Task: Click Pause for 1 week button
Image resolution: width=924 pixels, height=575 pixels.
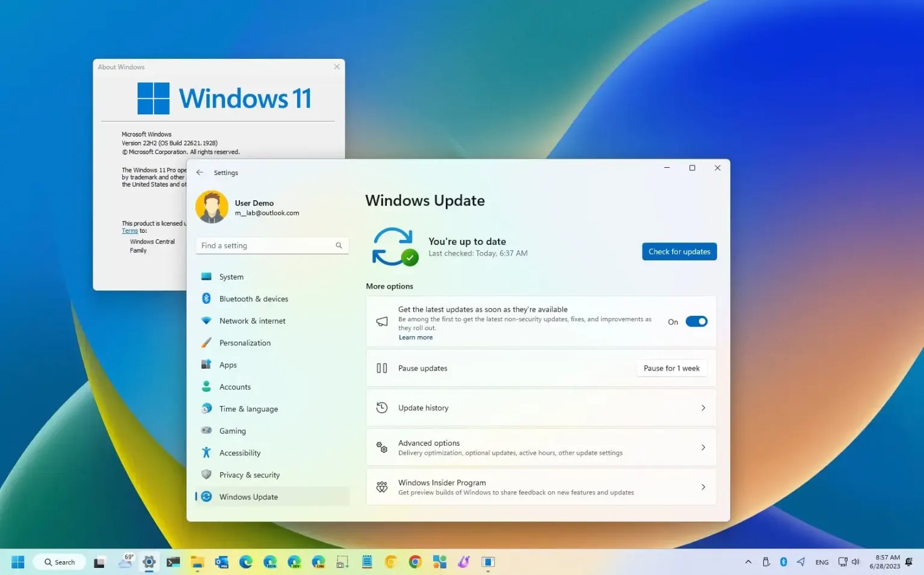Action: click(671, 368)
